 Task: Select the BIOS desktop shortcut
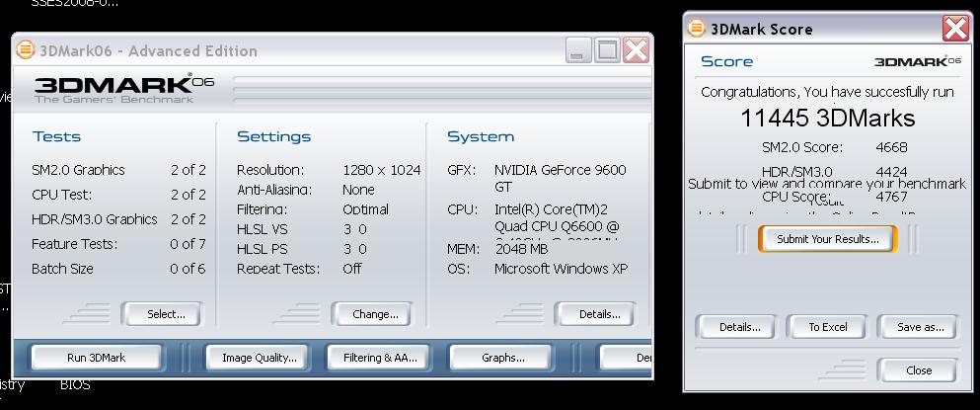pos(75,385)
